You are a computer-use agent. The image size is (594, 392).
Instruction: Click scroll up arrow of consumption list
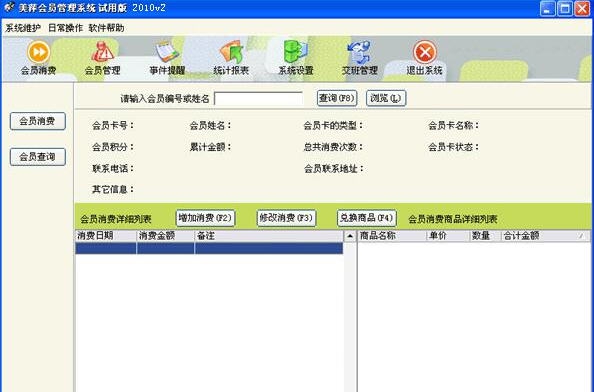[350, 236]
